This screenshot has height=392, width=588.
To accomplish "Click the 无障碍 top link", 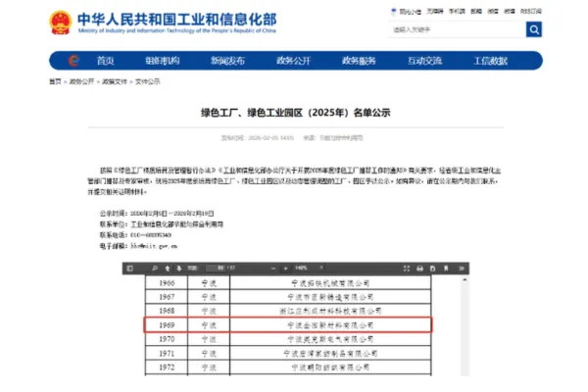I will [435, 11].
